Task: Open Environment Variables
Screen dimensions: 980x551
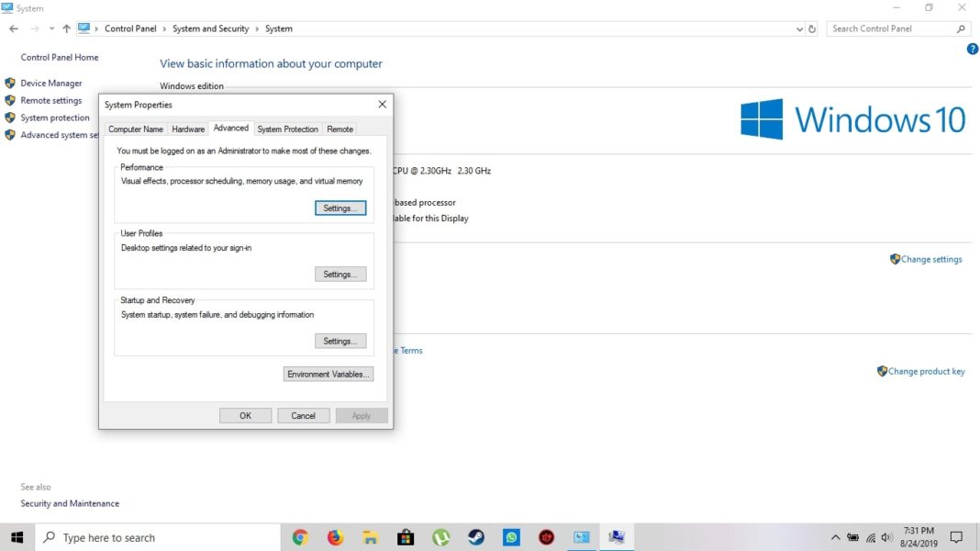Action: click(328, 374)
